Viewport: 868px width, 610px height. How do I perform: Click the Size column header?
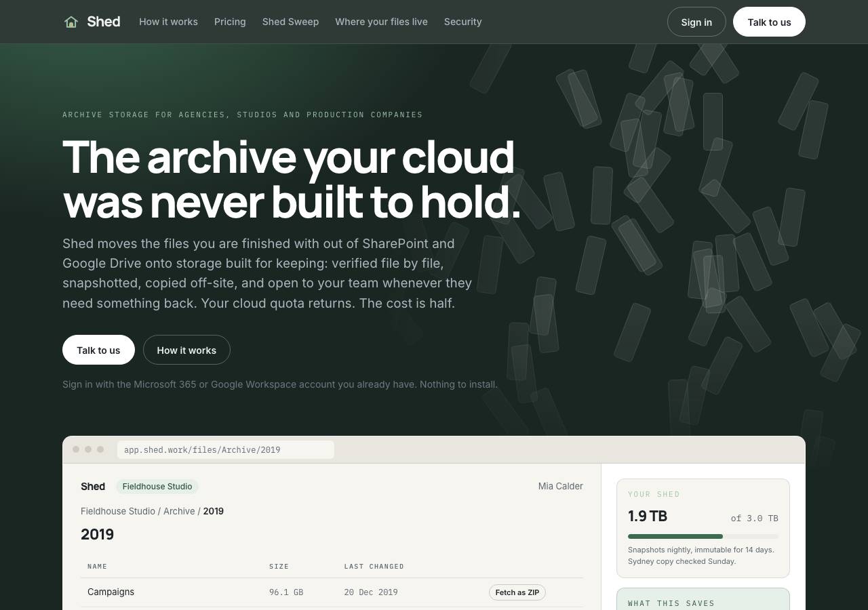point(279,567)
